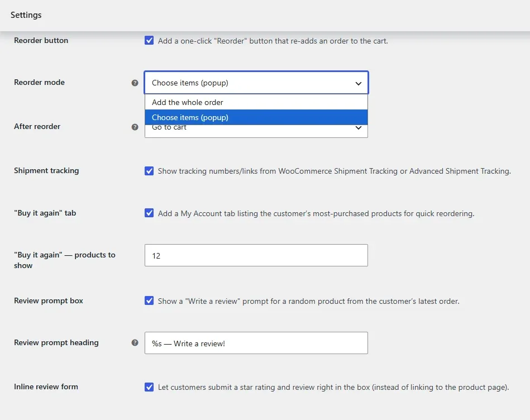
Task: Click the "After reorder" setting label
Action: click(37, 126)
